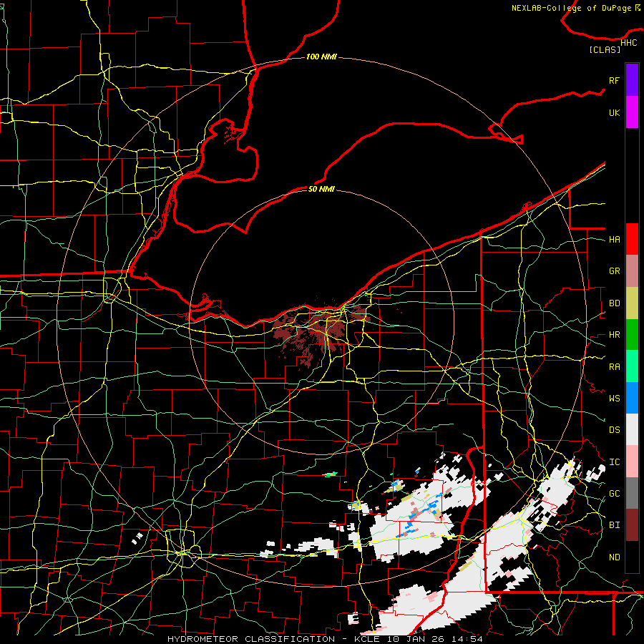Click the "RA" legend label

[x=614, y=367]
